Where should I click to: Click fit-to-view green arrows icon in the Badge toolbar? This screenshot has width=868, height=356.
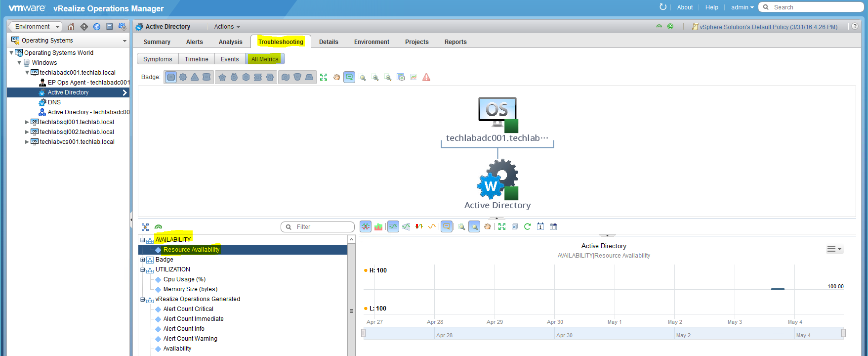pos(324,77)
